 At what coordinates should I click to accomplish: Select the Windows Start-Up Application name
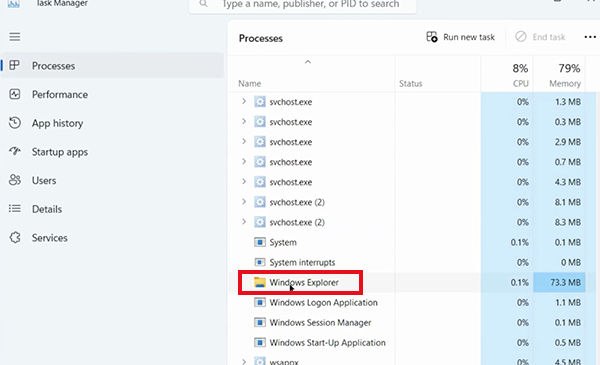click(x=328, y=342)
